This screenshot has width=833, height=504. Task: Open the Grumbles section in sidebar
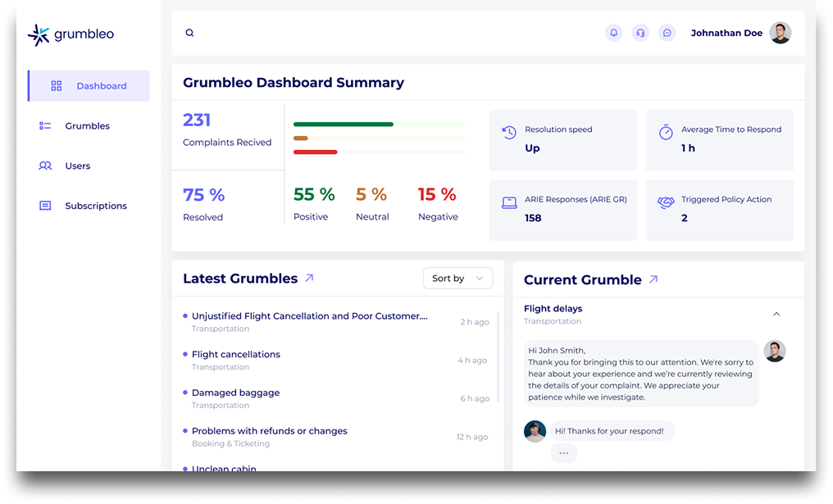pyautogui.click(x=86, y=125)
